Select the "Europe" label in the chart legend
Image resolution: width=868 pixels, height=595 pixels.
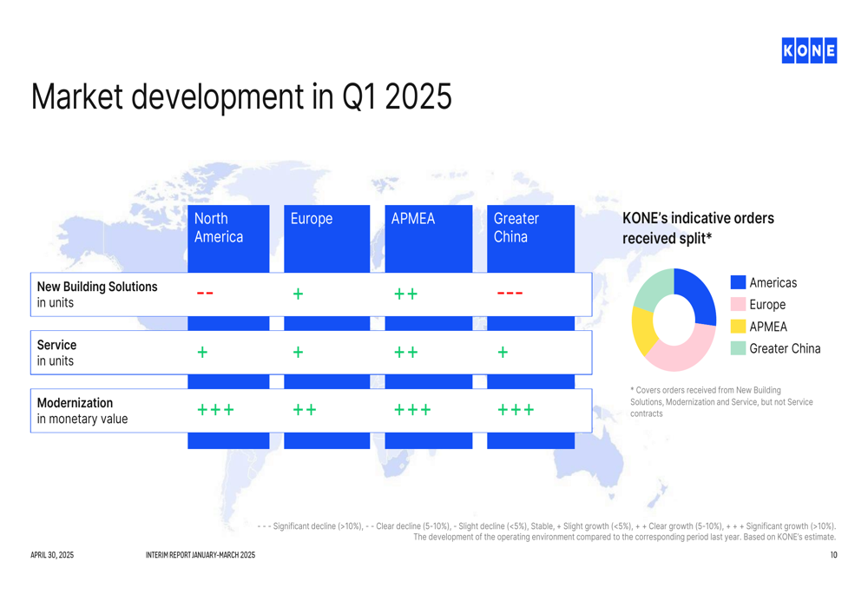click(x=767, y=305)
